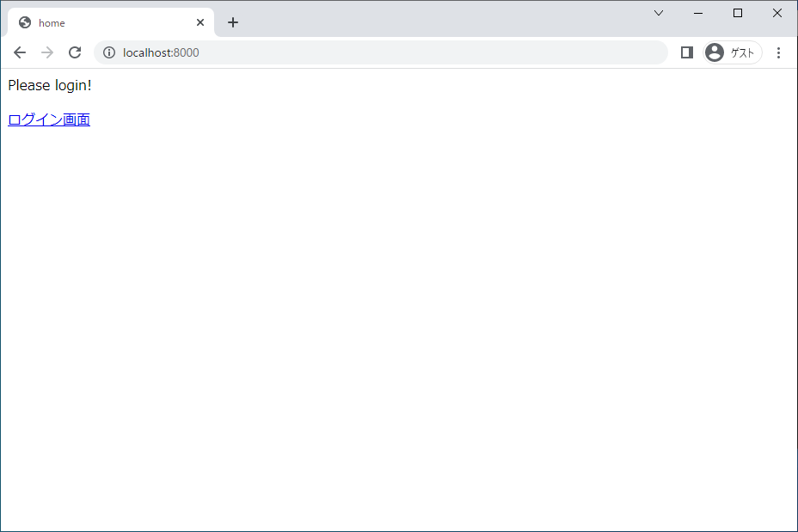Open the tab search dropdown
The width and height of the screenshot is (798, 532).
659,13
